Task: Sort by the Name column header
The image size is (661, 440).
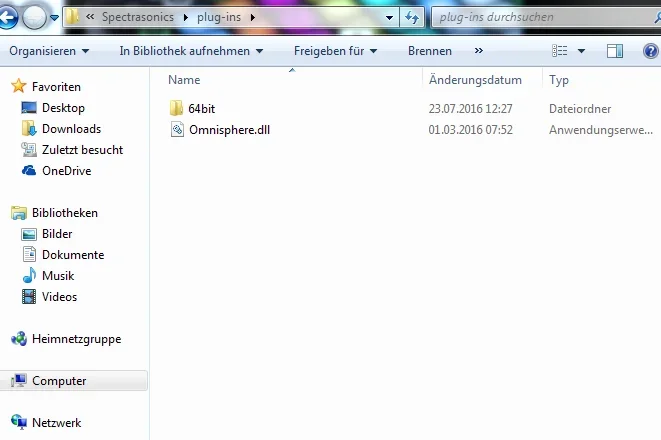Action: point(184,80)
